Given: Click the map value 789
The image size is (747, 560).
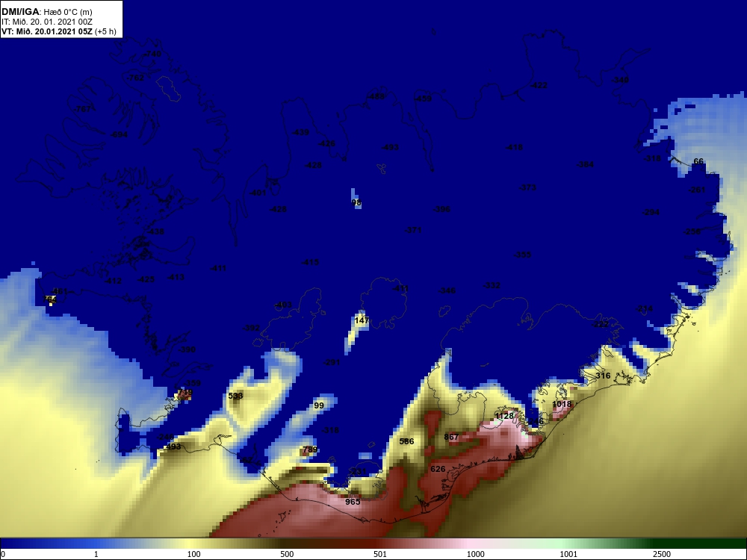Looking at the screenshot, I should (310, 449).
